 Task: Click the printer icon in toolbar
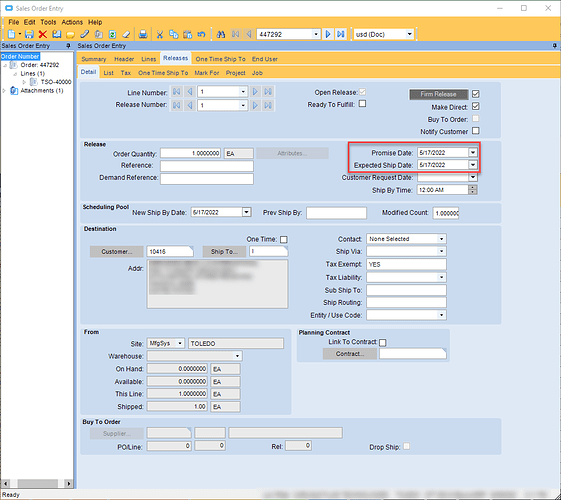[x=143, y=34]
